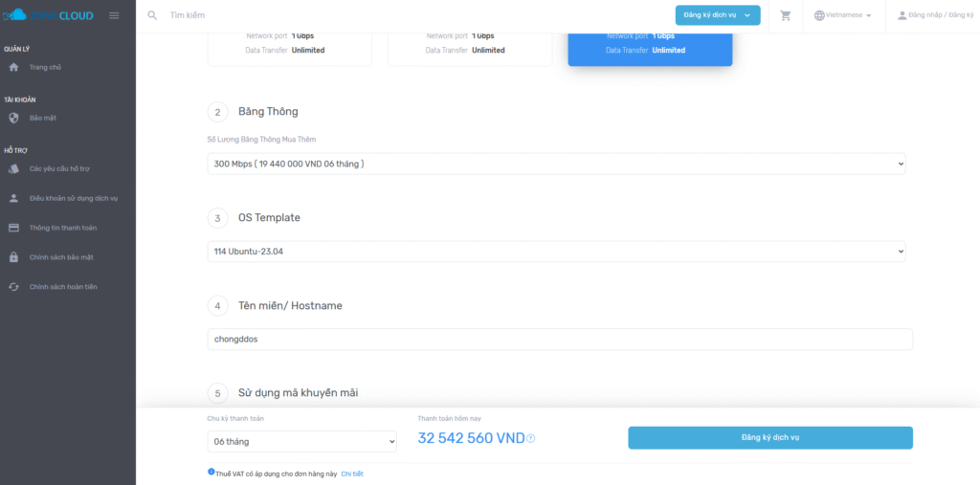Toggle the hamburger sidebar menu icon

click(x=115, y=15)
